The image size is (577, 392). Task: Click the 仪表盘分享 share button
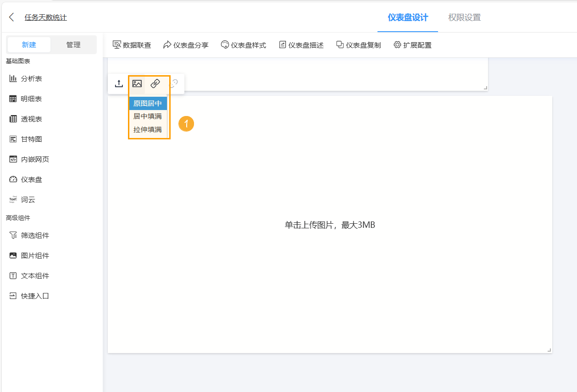pyautogui.click(x=186, y=44)
